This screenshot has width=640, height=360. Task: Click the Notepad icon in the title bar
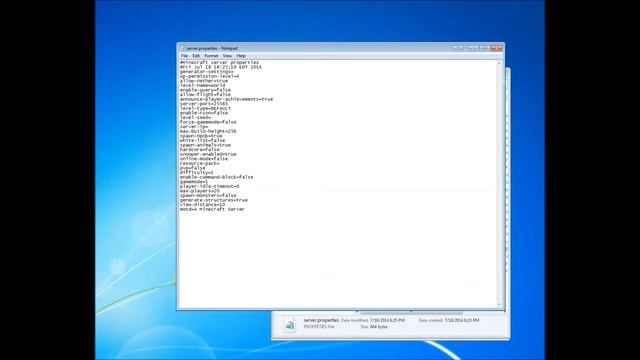182,48
